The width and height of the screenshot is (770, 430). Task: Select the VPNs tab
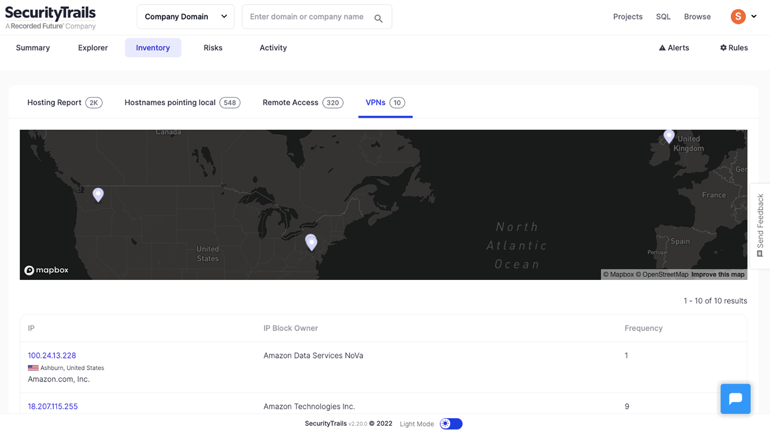point(385,103)
